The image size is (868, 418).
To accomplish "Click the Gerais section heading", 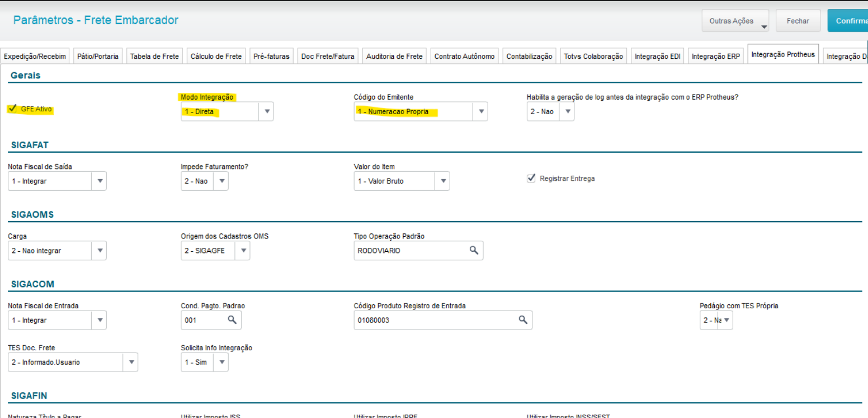I will pos(26,75).
